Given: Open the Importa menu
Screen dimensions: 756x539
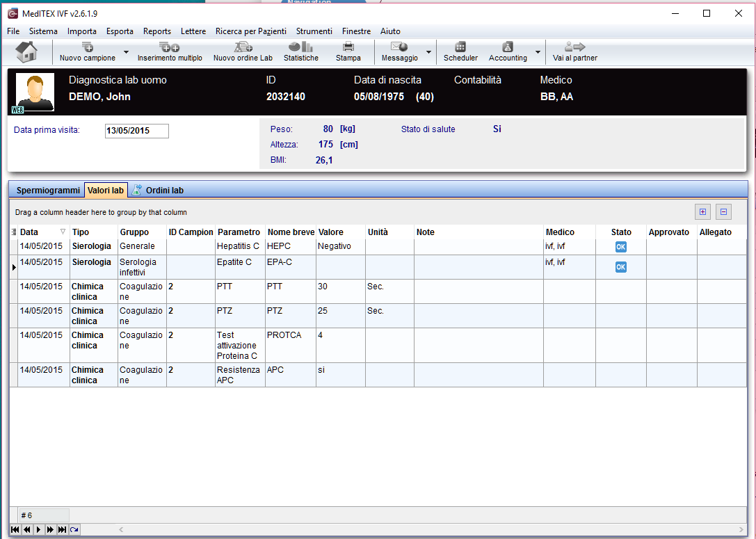Looking at the screenshot, I should (x=81, y=31).
